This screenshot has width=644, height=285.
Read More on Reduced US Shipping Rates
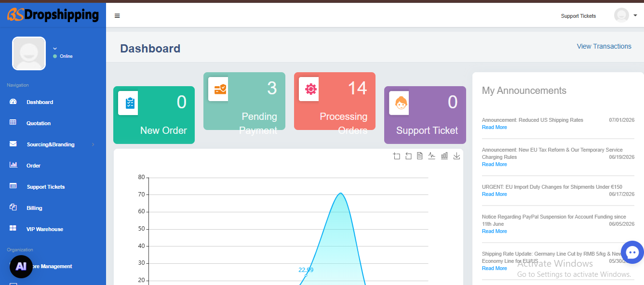[495, 127]
